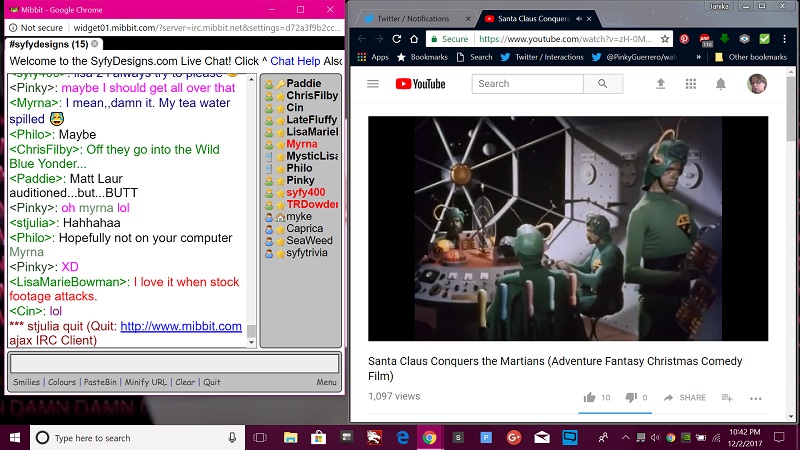Click the YouTube search field
This screenshot has height=450, width=800.
tap(528, 84)
